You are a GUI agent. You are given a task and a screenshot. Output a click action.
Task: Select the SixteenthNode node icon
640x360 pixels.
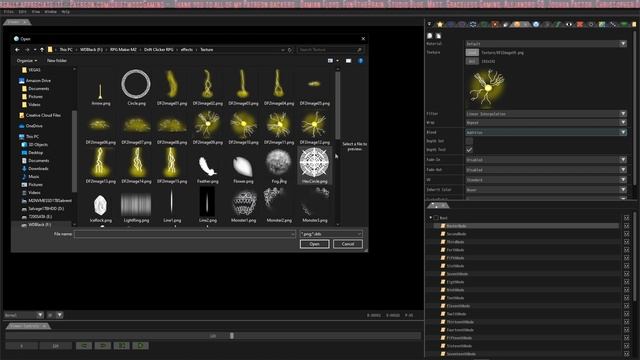443,346
